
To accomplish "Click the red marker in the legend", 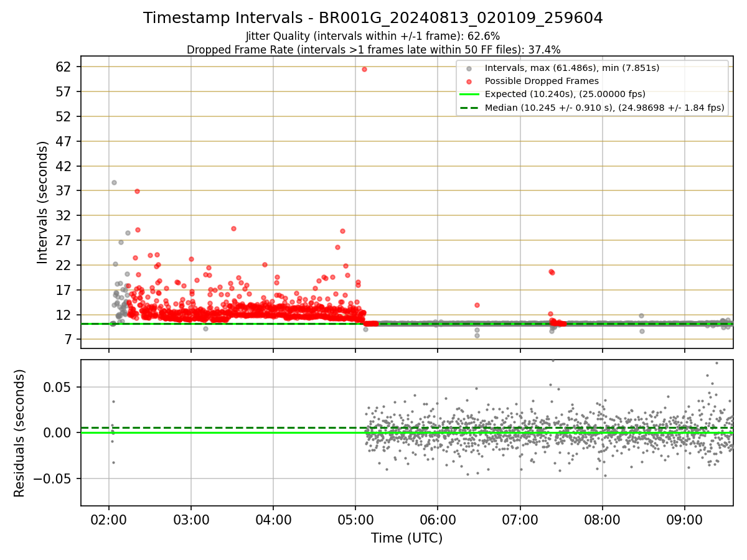I will [469, 81].
